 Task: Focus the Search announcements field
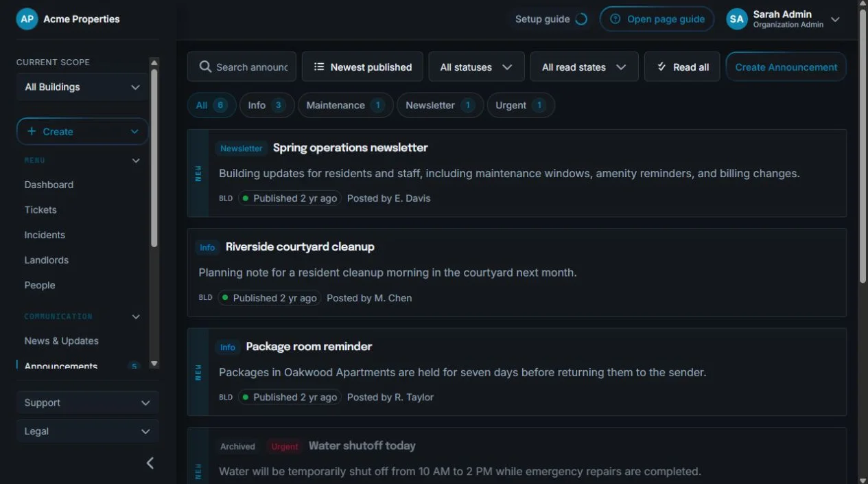pos(242,67)
